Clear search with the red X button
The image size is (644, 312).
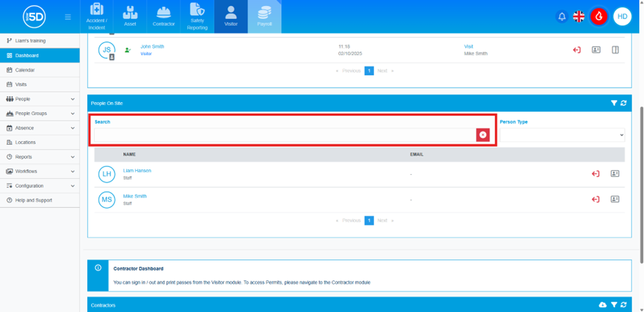483,135
